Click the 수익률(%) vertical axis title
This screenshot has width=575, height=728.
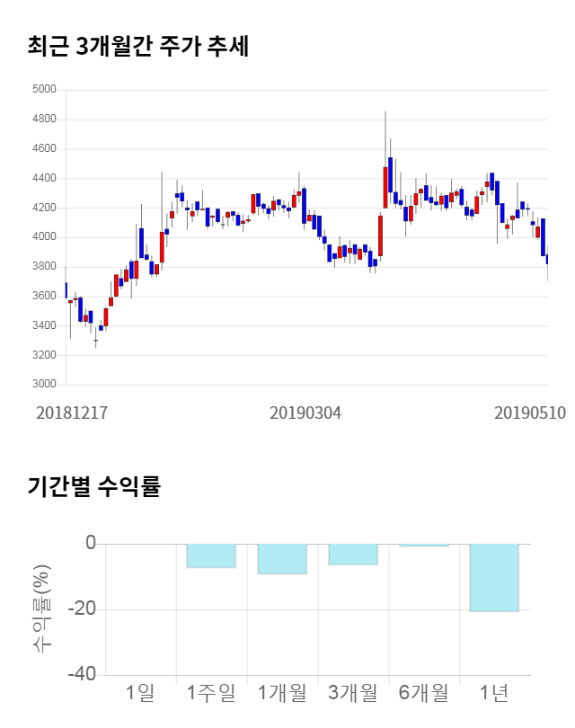[42, 609]
